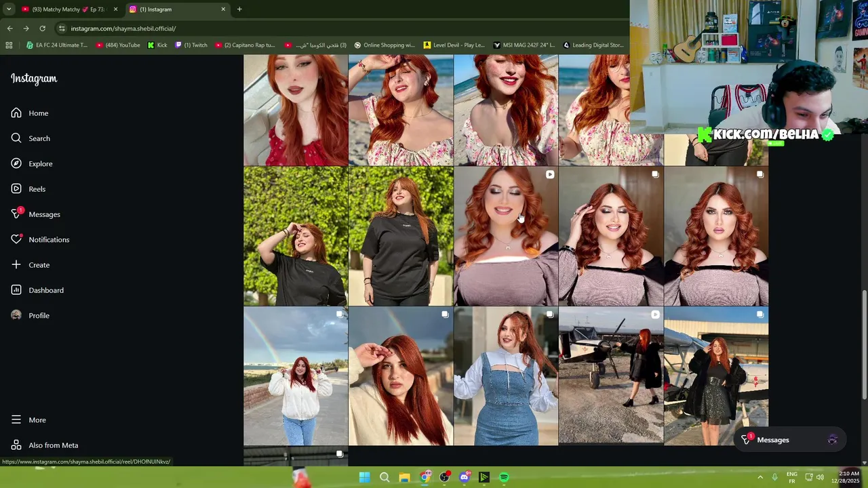Open Windows taskbar search
The height and width of the screenshot is (488, 868).
click(384, 477)
